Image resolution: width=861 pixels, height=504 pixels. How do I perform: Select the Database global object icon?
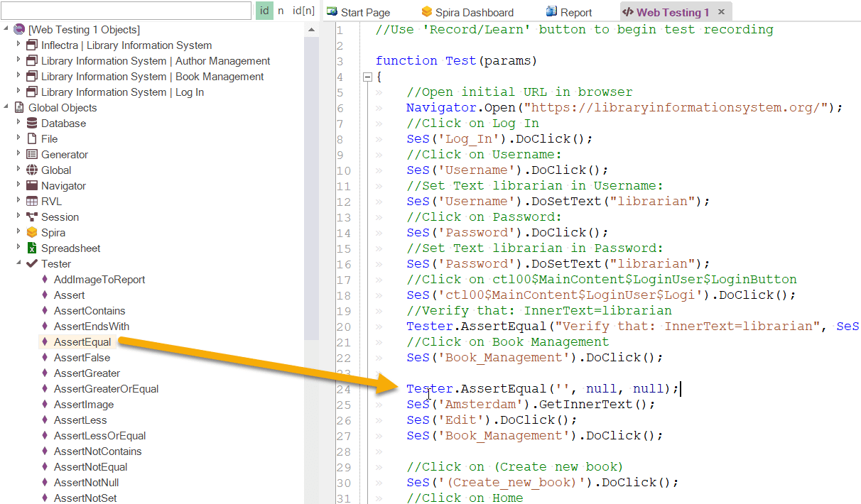(31, 123)
